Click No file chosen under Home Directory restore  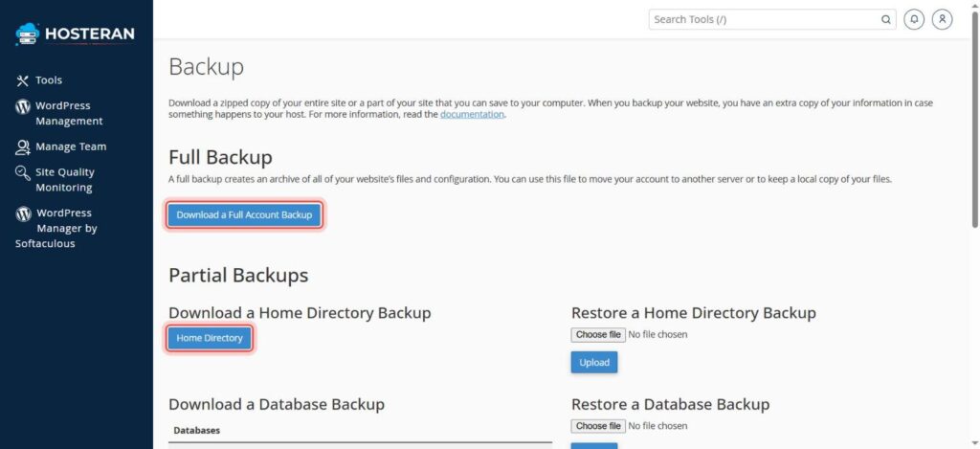coord(657,334)
